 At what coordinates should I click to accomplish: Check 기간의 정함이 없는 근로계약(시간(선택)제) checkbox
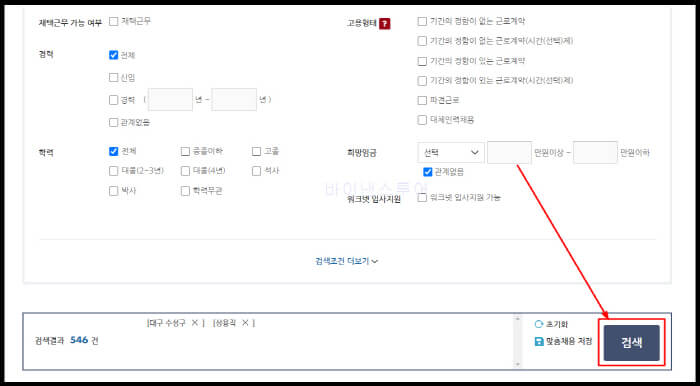tap(422, 41)
